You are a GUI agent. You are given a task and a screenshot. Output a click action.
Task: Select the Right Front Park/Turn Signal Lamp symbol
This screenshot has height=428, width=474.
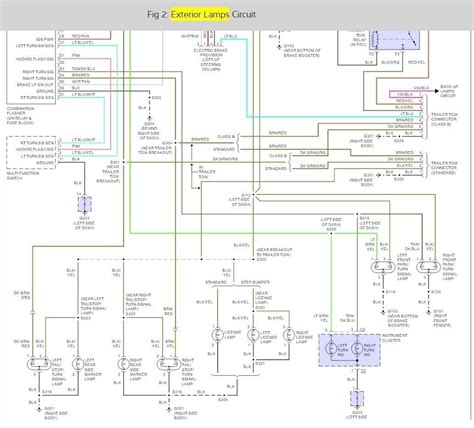(428, 267)
